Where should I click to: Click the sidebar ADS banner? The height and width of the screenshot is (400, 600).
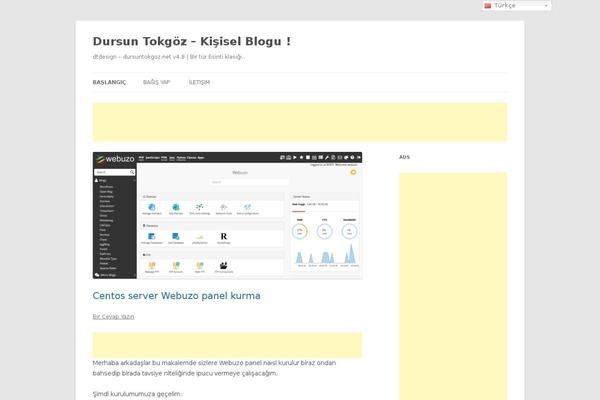453,286
